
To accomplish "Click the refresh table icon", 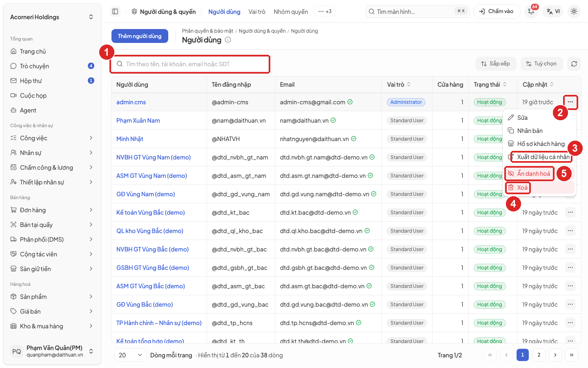I will pyautogui.click(x=574, y=64).
